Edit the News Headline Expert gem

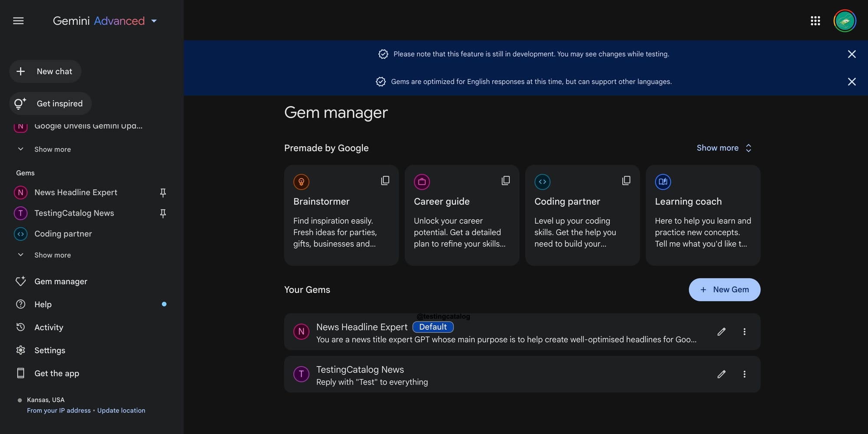[x=721, y=332]
